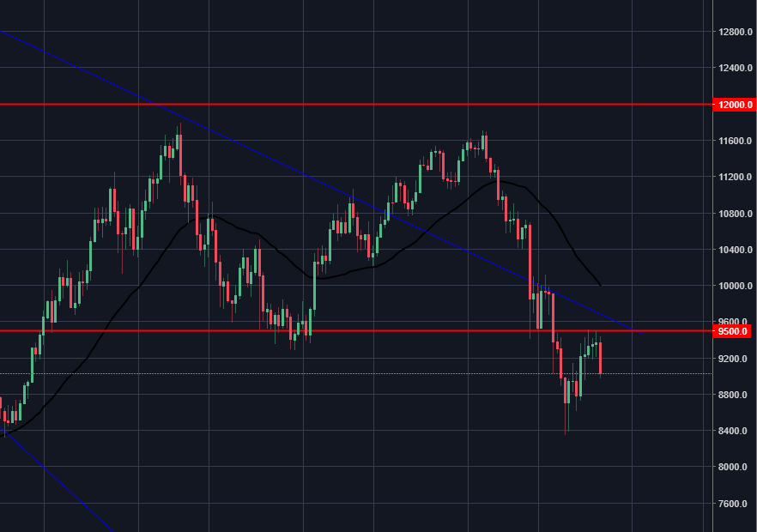Image resolution: width=757 pixels, height=532 pixels.
Task: Click the 10800.0 price axis label
Action: point(736,214)
